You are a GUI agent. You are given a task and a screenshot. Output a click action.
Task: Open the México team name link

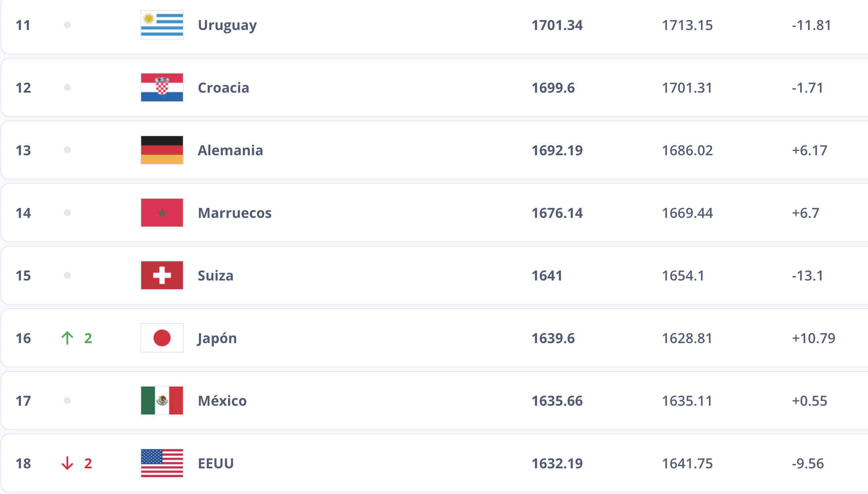pyautogui.click(x=222, y=401)
